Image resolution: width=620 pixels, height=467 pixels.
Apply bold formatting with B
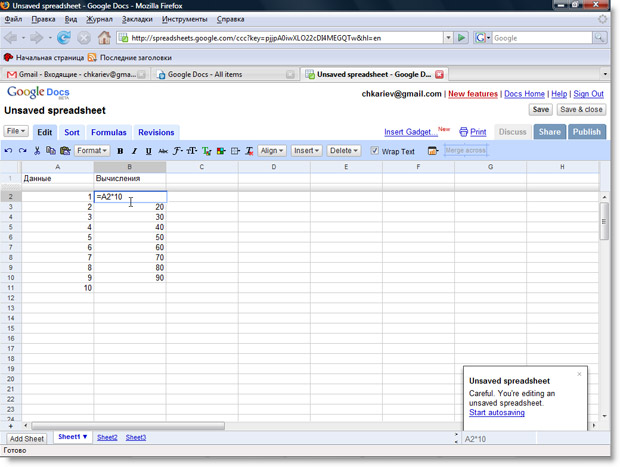tap(120, 151)
